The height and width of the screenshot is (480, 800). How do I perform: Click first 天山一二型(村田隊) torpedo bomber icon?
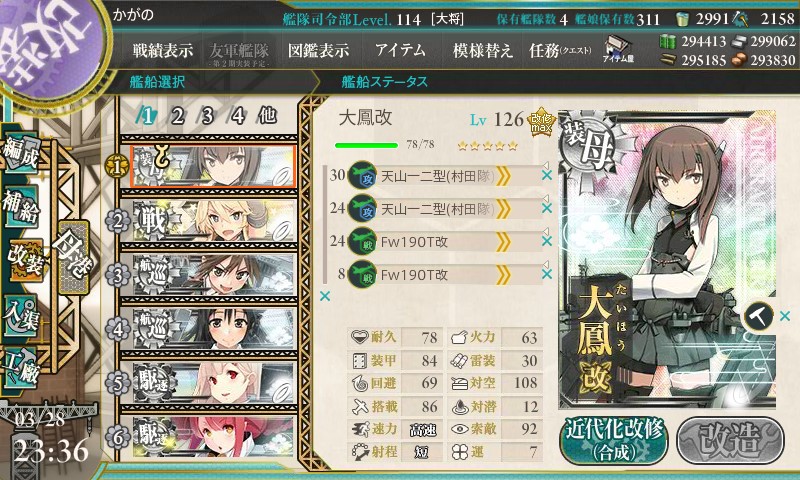pos(363,175)
